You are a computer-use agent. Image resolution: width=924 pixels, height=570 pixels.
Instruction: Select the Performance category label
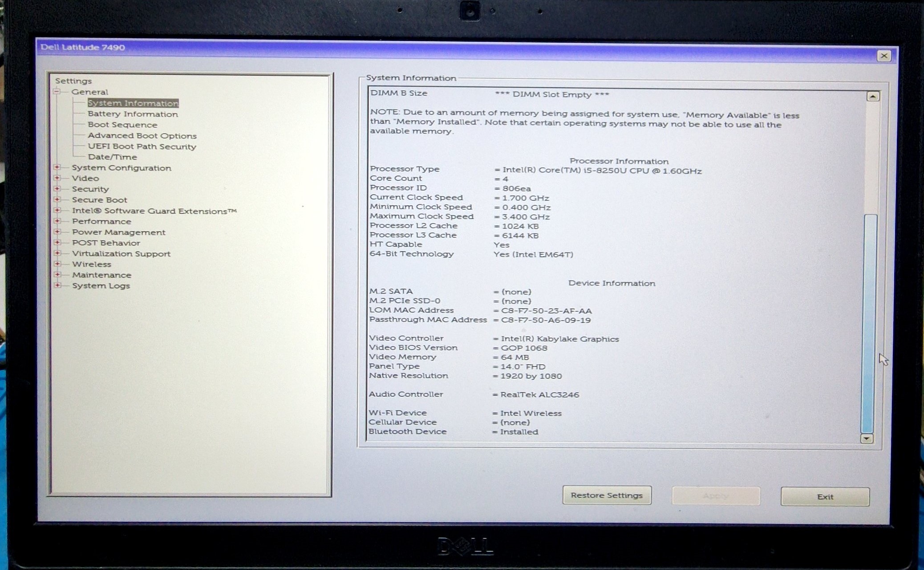[101, 221]
